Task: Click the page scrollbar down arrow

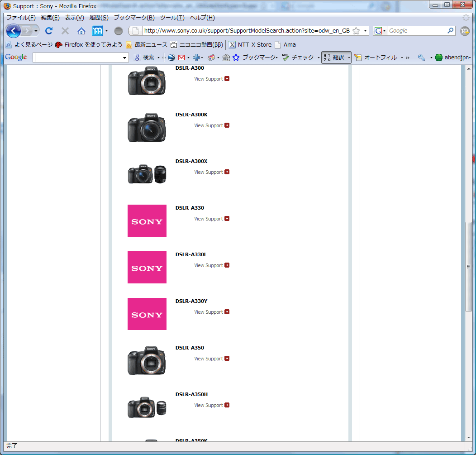Action: (x=469, y=438)
